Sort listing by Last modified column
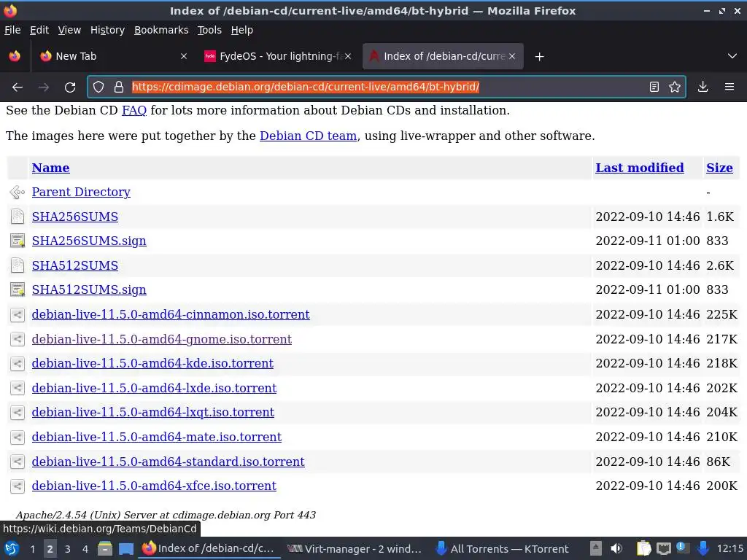This screenshot has height=560, width=747. tap(639, 168)
